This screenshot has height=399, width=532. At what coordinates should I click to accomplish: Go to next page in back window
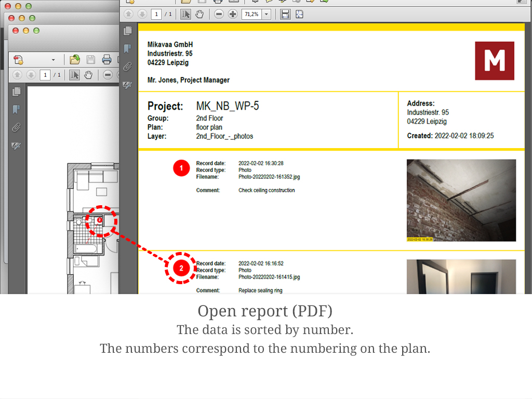click(31, 75)
